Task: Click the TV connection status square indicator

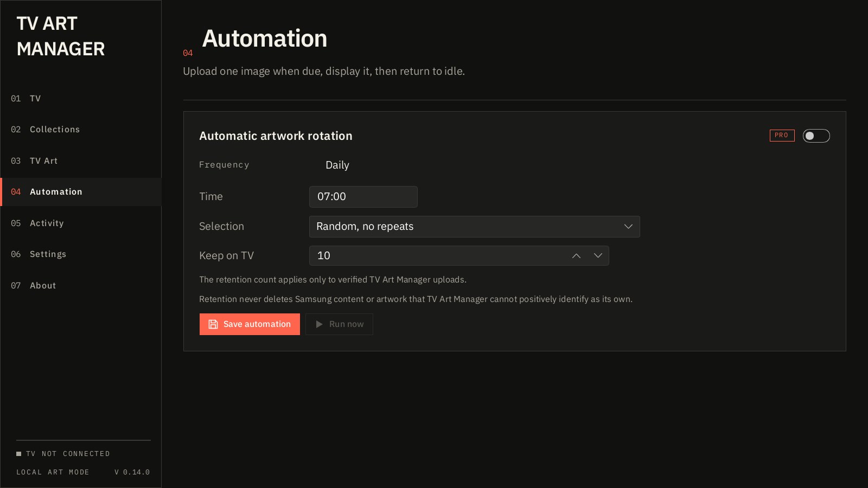Action: (19, 454)
